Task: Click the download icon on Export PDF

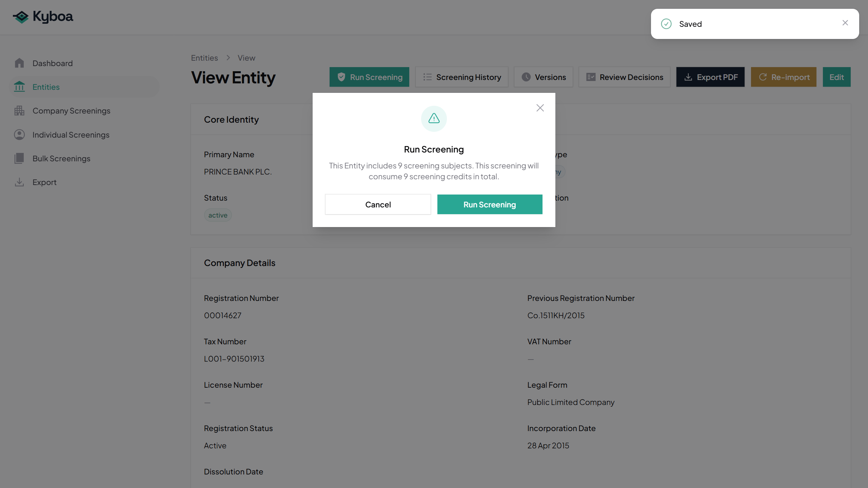Action: [688, 77]
